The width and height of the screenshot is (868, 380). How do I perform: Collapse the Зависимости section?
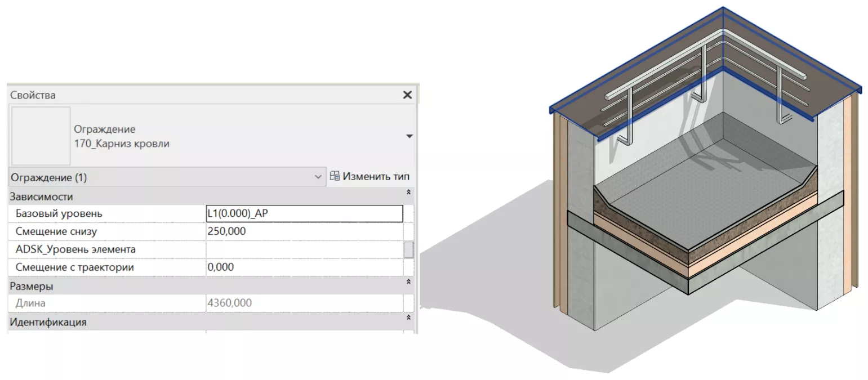[408, 193]
